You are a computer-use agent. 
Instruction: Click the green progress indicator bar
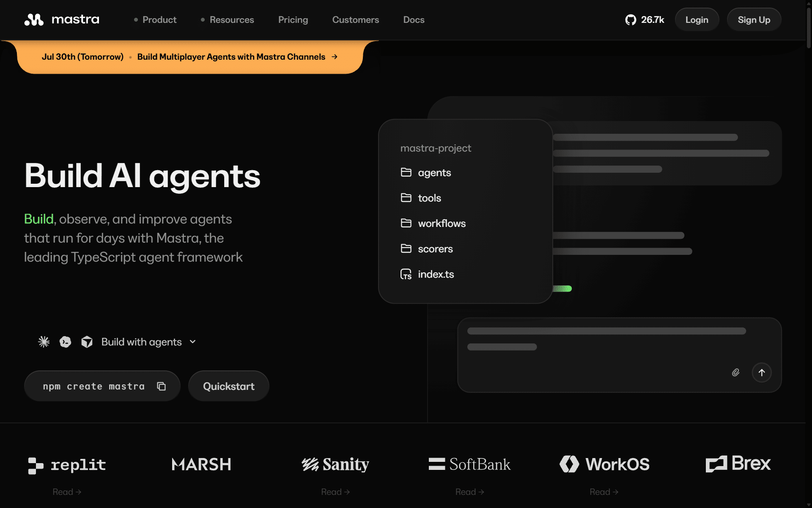pyautogui.click(x=562, y=289)
